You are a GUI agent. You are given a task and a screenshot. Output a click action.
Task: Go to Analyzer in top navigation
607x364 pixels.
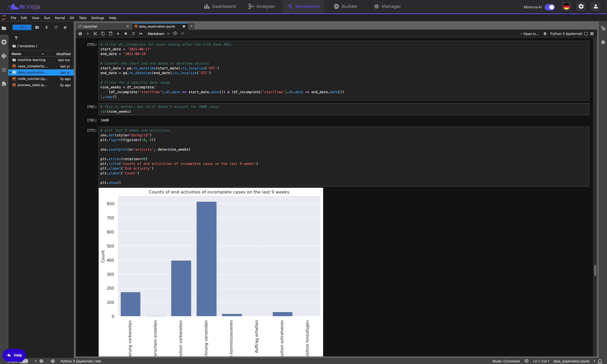(262, 6)
